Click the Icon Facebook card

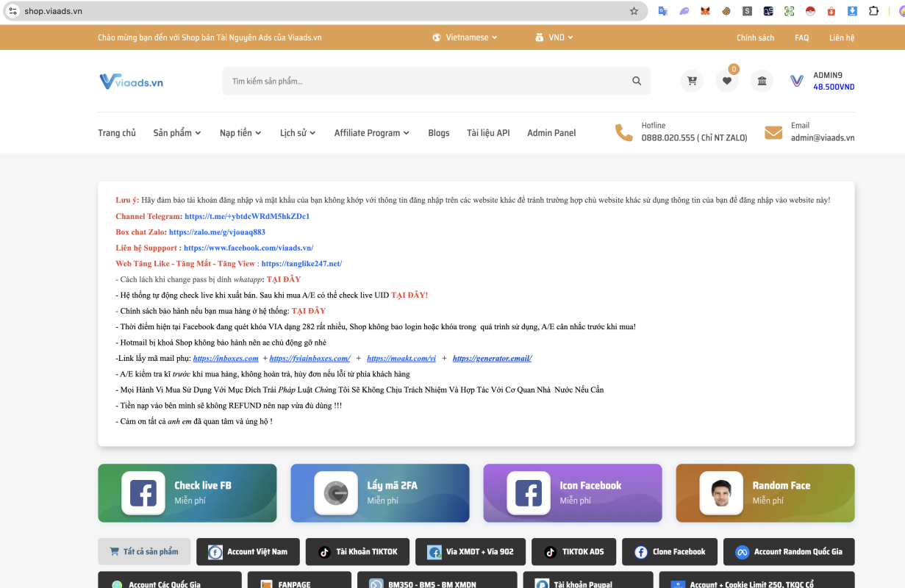pos(572,492)
